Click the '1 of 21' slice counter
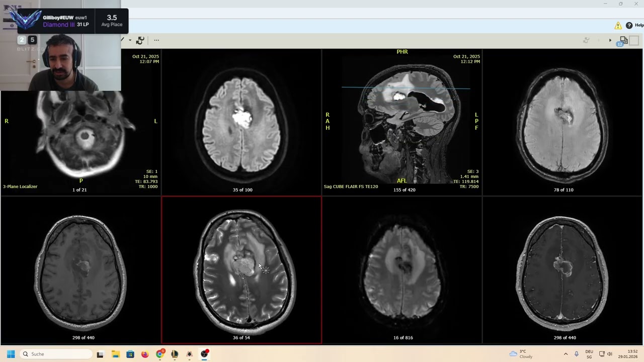 [x=79, y=190]
